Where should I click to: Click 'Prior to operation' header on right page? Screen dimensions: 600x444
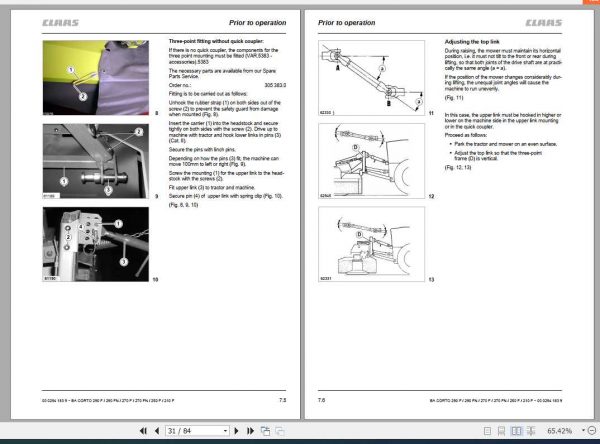(347, 23)
